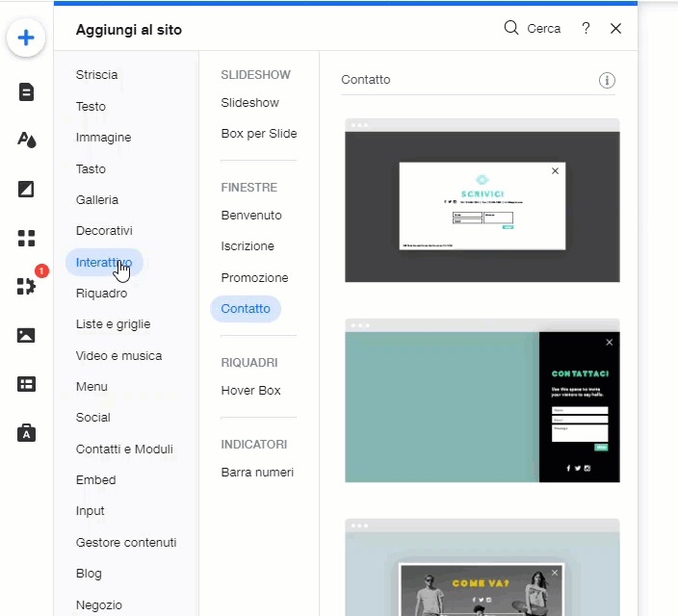Click Cerca to search elements
The width and height of the screenshot is (678, 616).
point(533,29)
